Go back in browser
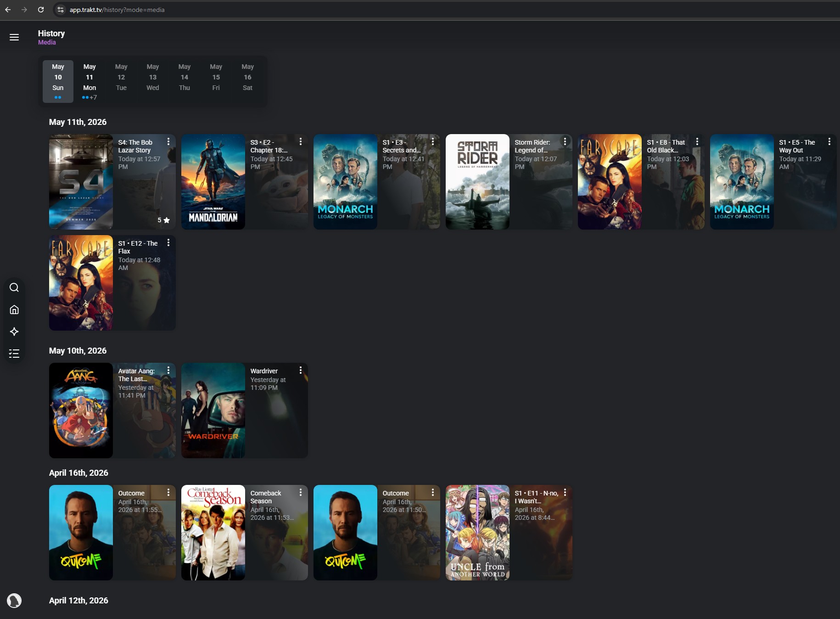This screenshot has width=840, height=619. (x=8, y=10)
